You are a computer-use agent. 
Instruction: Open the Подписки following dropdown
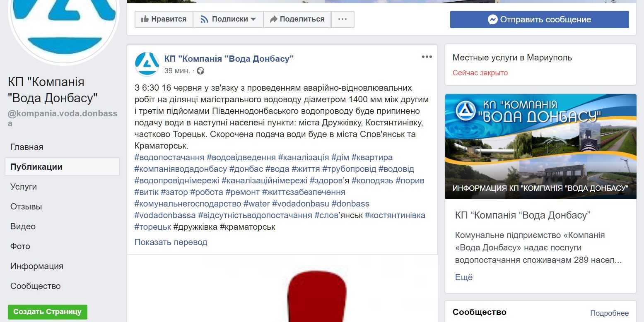(x=228, y=19)
